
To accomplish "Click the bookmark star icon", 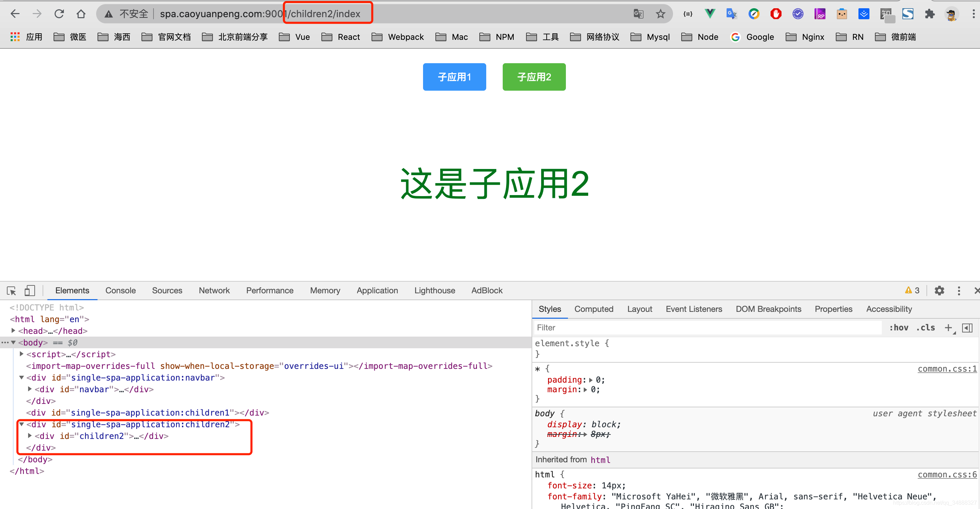I will (660, 14).
